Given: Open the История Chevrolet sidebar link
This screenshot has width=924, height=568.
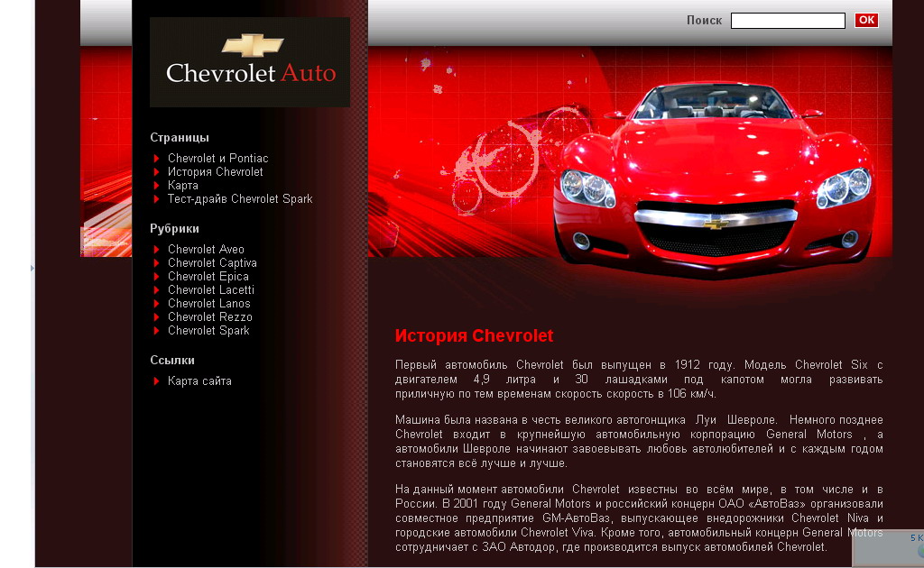Looking at the screenshot, I should pyautogui.click(x=215, y=172).
